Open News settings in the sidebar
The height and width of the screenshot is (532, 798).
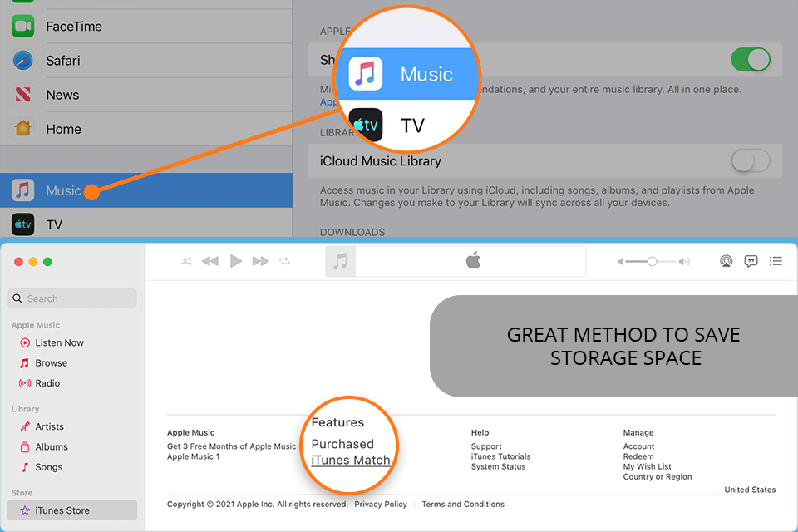pos(146,95)
